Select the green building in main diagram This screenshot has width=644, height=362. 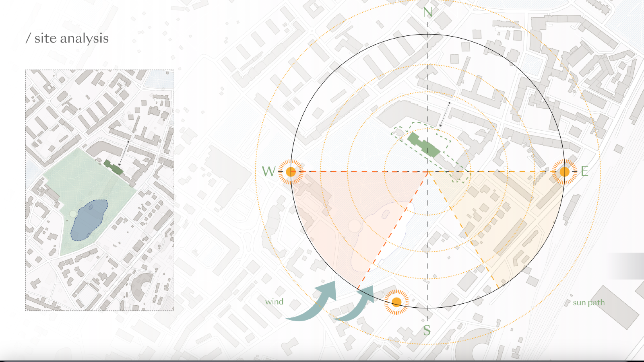click(423, 145)
